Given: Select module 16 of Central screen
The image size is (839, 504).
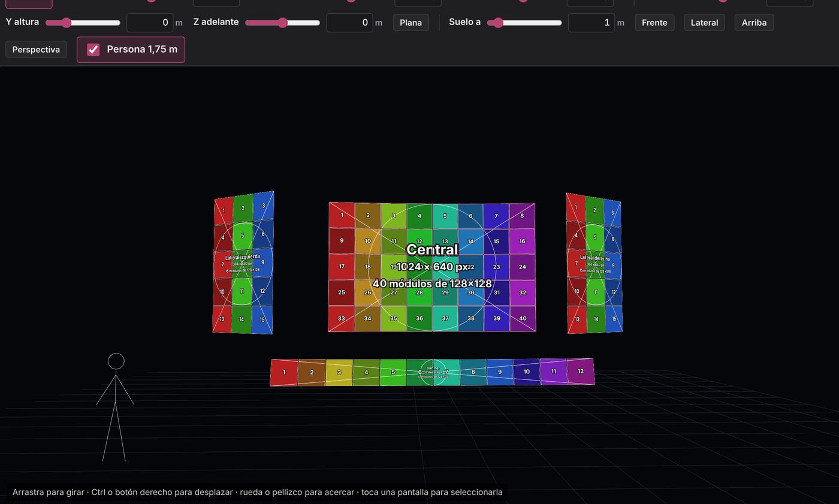Looking at the screenshot, I should click(x=522, y=241).
